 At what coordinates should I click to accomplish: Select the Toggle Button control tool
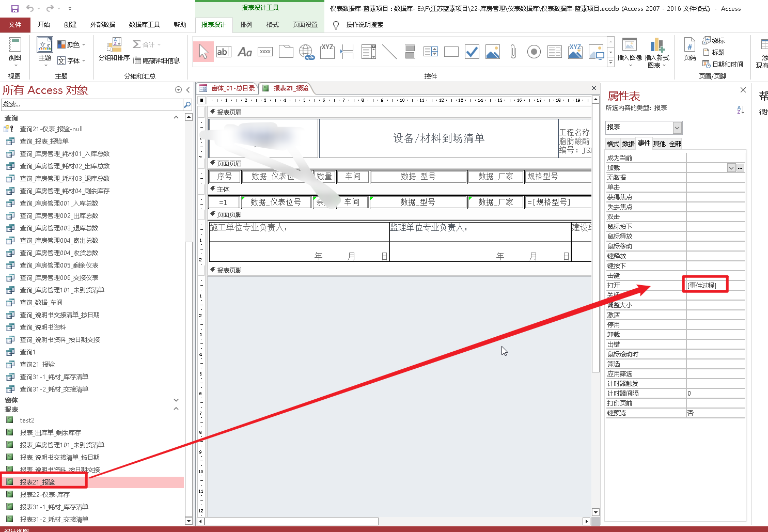click(410, 52)
